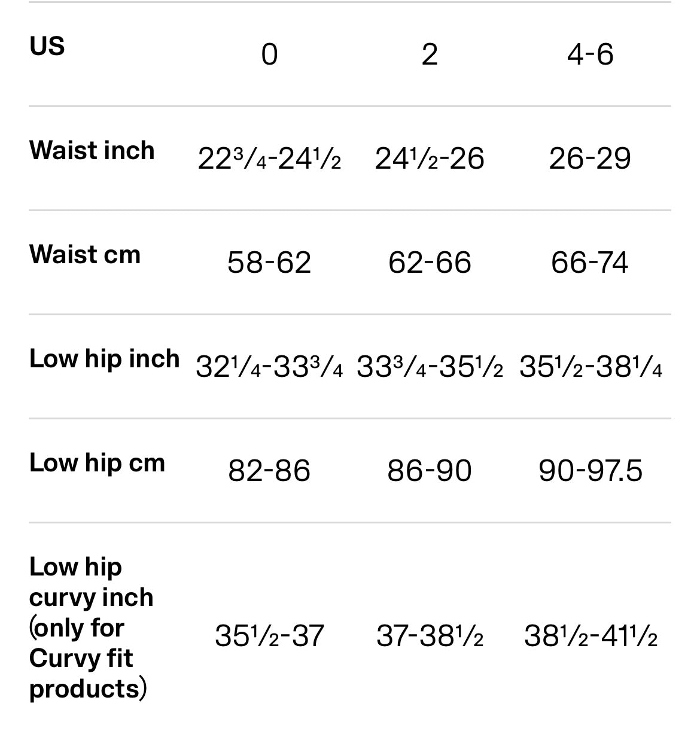Screen dimensions: 700x740
Task: Click low hip cm value 90-97.5
Action: (x=590, y=471)
